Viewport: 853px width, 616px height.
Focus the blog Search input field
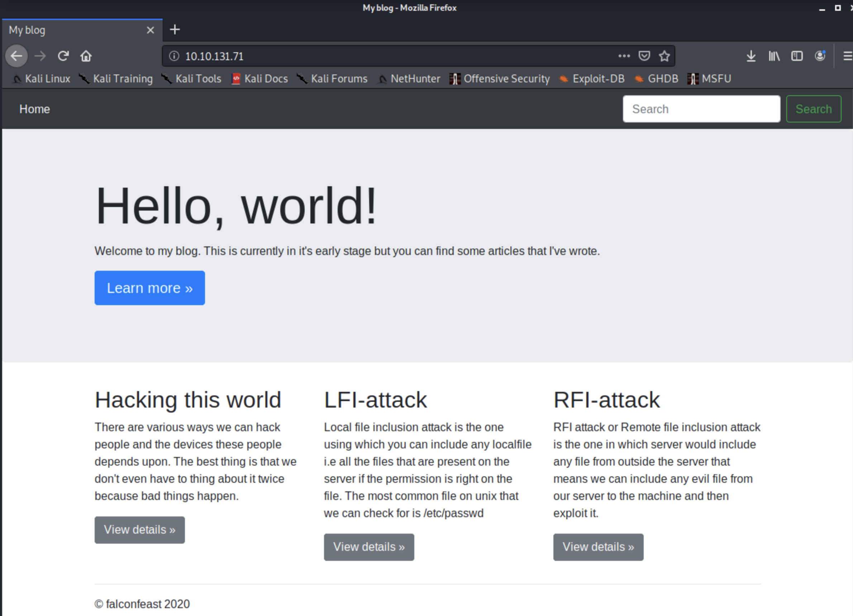pos(701,109)
